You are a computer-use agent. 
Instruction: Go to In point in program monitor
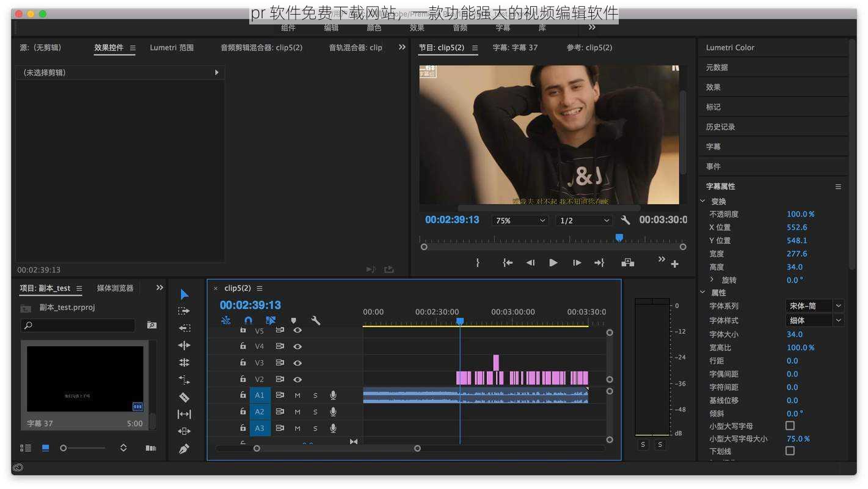tap(508, 263)
